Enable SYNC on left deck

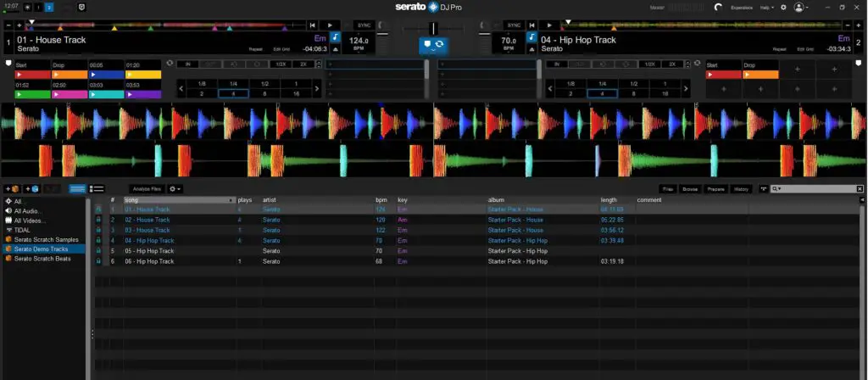click(363, 25)
